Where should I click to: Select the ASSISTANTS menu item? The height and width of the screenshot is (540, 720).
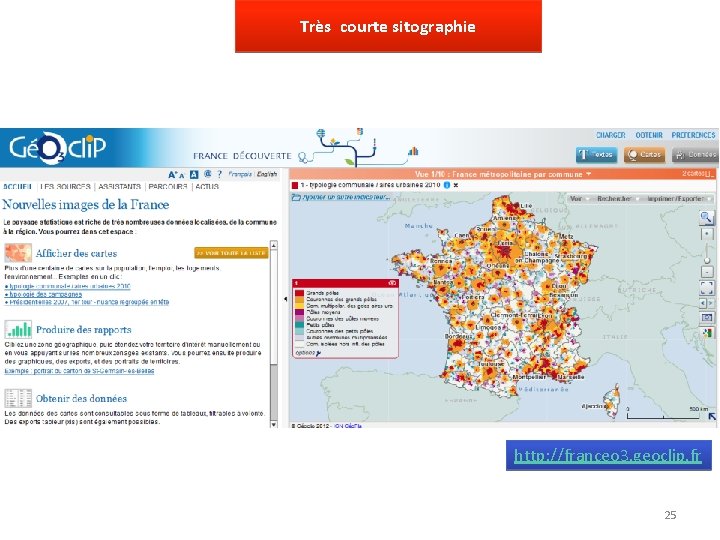[x=119, y=186]
